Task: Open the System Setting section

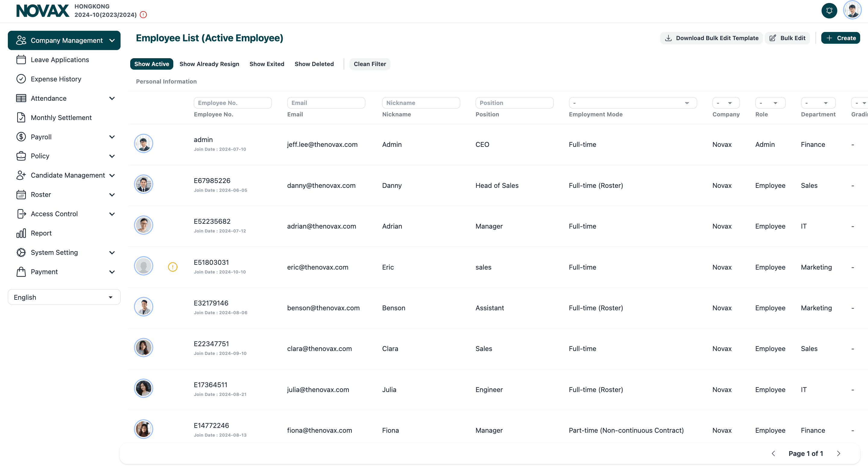Action: coord(54,252)
